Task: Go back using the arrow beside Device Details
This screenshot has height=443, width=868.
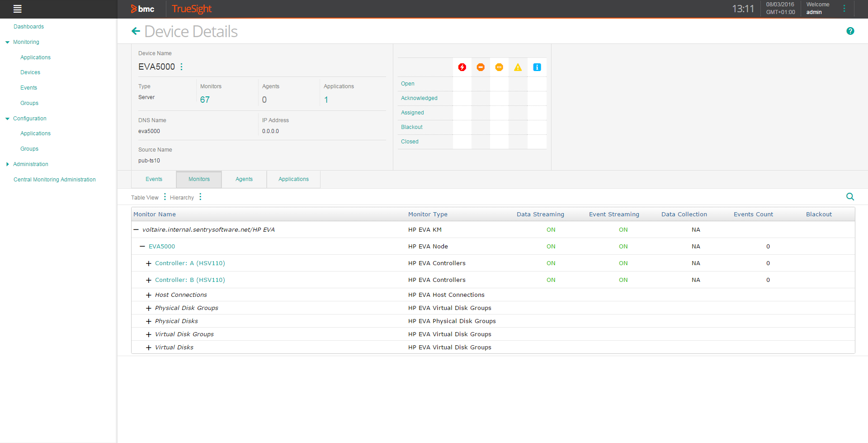Action: [136, 31]
